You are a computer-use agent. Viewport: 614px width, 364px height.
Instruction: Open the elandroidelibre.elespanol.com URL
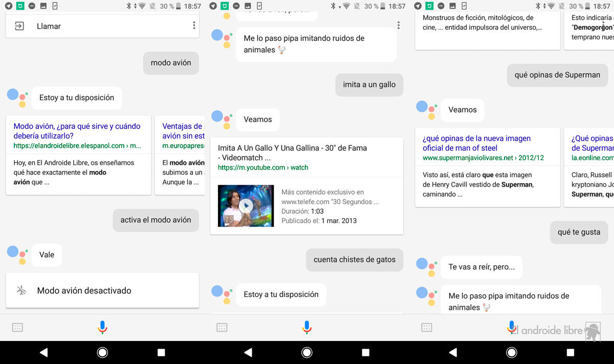click(x=77, y=146)
